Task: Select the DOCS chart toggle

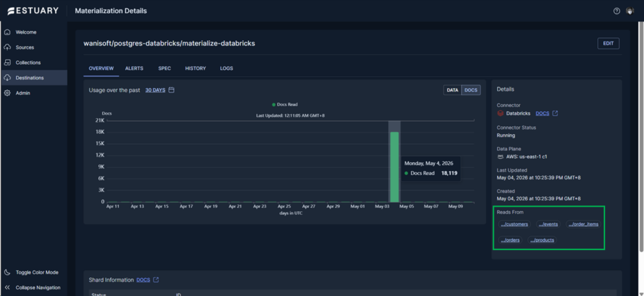Action: point(470,90)
